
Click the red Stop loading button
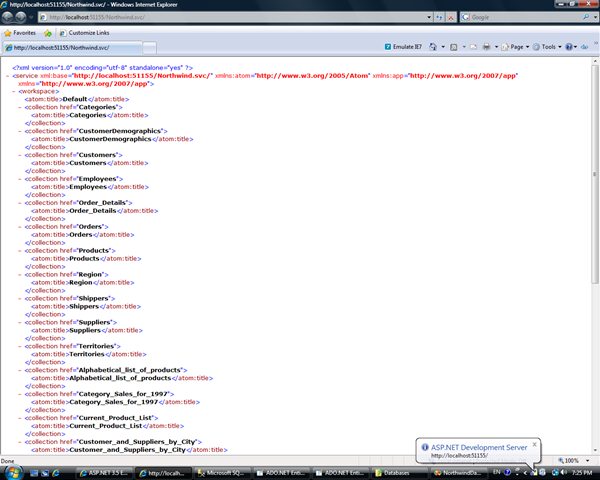pyautogui.click(x=451, y=17)
